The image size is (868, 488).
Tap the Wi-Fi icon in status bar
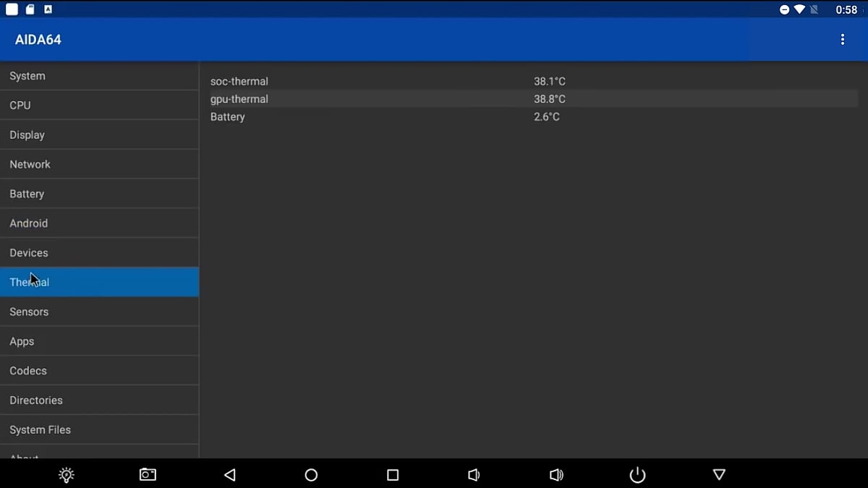[x=799, y=9]
